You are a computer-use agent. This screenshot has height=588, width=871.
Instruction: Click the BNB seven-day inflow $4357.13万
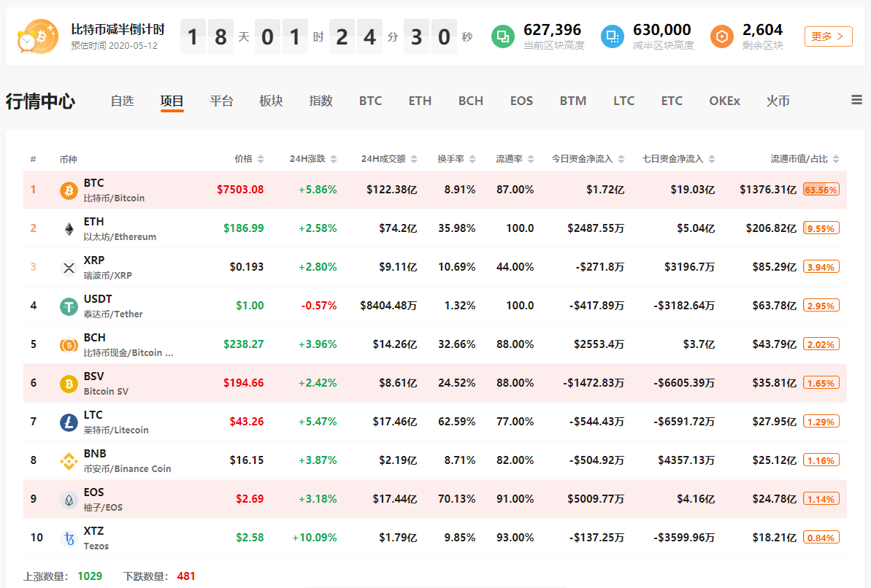[x=686, y=460]
